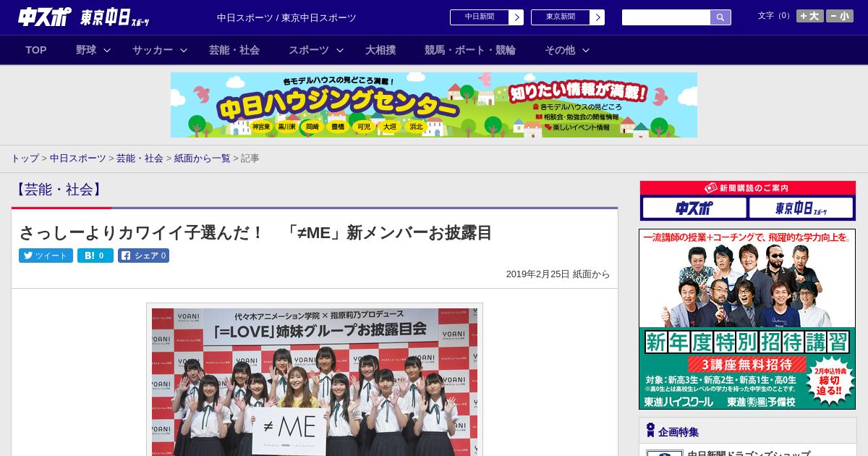Click the 中日ハウジングセンター banner ad

click(x=434, y=105)
